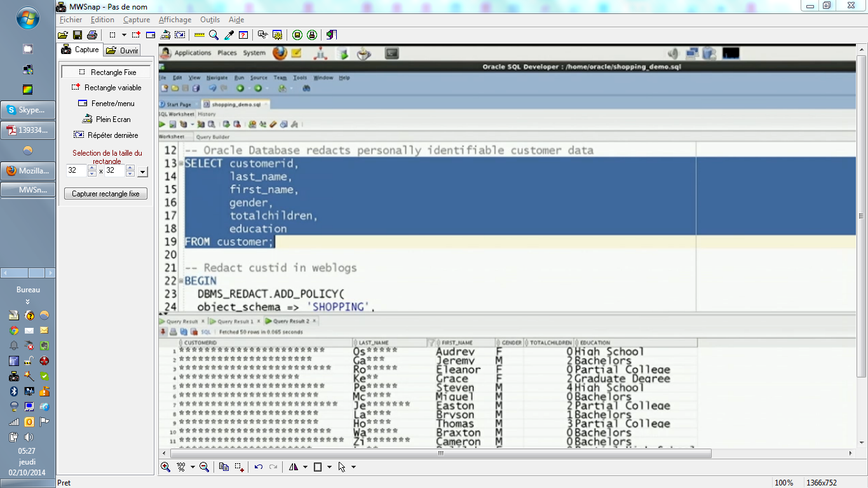Viewport: 868px width, 488px height.
Task: Click the Windows Start orb
Action: [x=28, y=19]
